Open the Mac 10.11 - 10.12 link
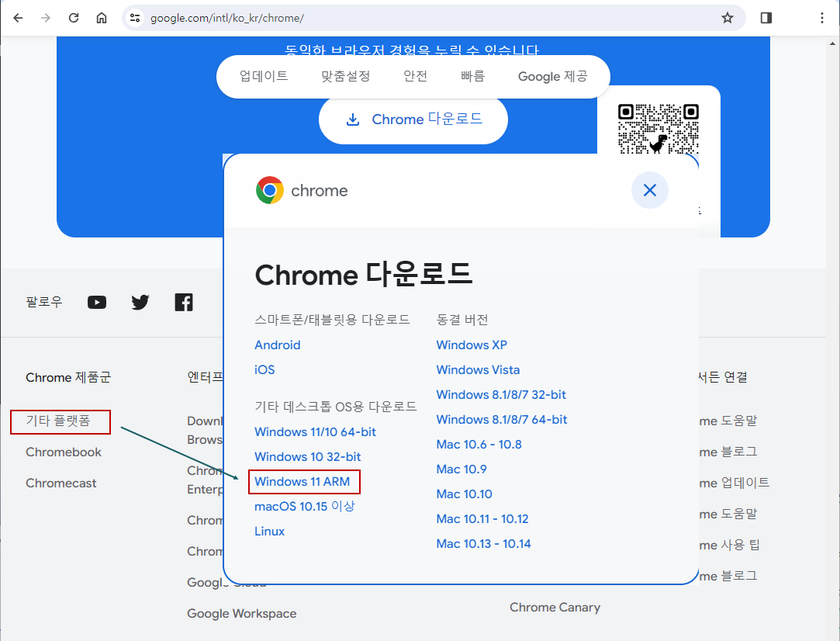Screen dimensions: 840x641 [482, 519]
